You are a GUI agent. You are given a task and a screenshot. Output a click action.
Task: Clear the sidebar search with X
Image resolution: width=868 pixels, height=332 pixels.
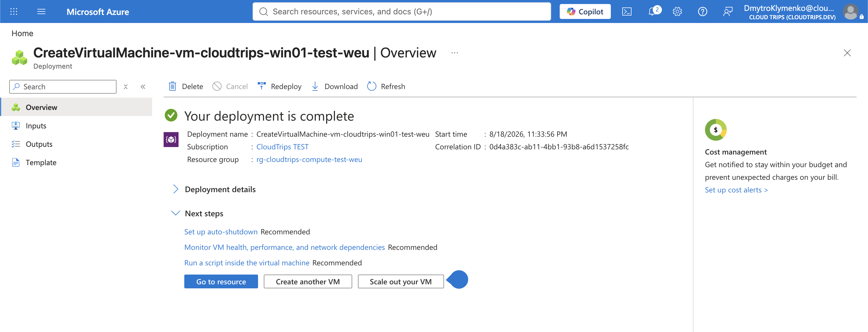click(x=126, y=87)
